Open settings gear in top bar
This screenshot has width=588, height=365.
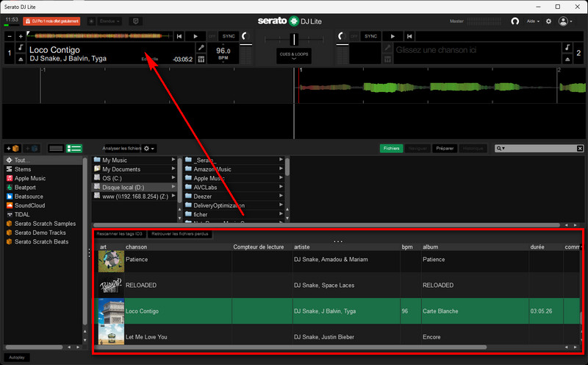[x=548, y=21]
